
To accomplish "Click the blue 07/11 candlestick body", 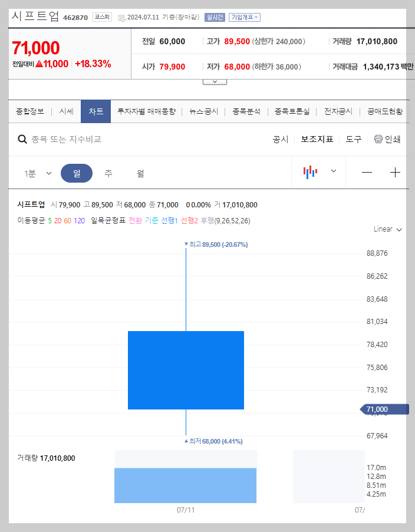I will point(186,370).
